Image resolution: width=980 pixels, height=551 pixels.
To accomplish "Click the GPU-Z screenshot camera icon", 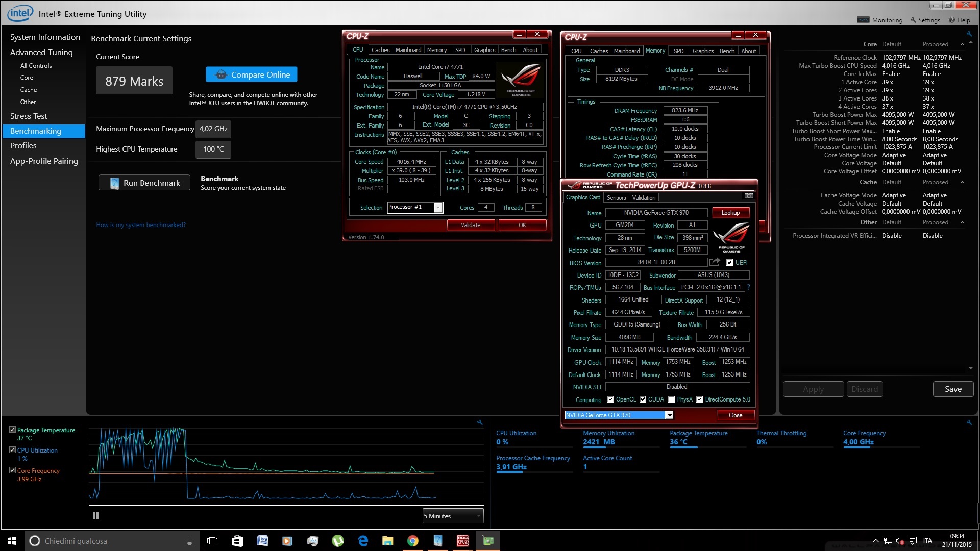I will coord(748,196).
